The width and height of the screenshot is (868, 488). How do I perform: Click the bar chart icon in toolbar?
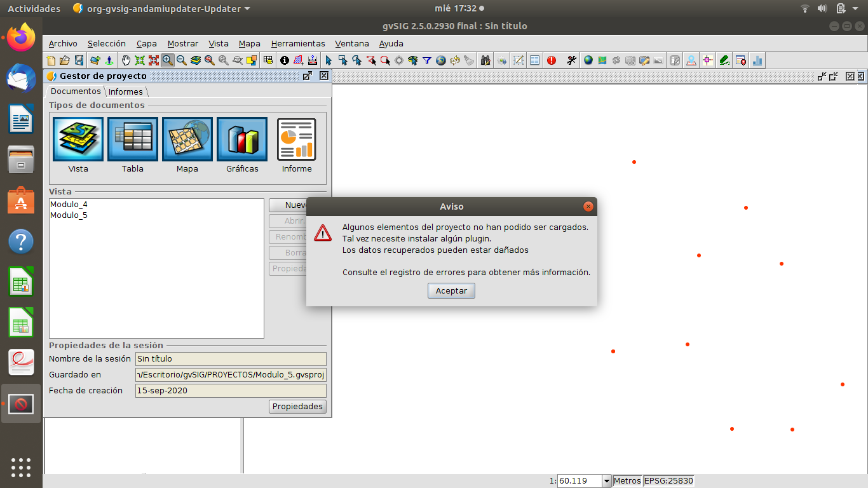(x=758, y=60)
